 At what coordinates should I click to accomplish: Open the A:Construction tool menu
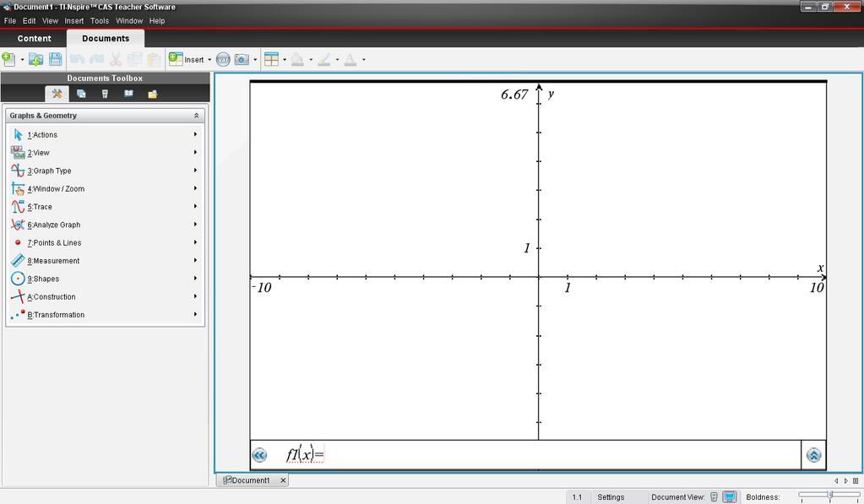click(x=105, y=296)
